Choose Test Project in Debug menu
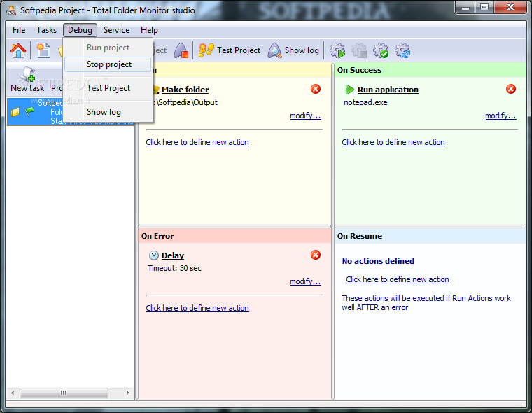The width and height of the screenshot is (532, 413). (x=108, y=88)
